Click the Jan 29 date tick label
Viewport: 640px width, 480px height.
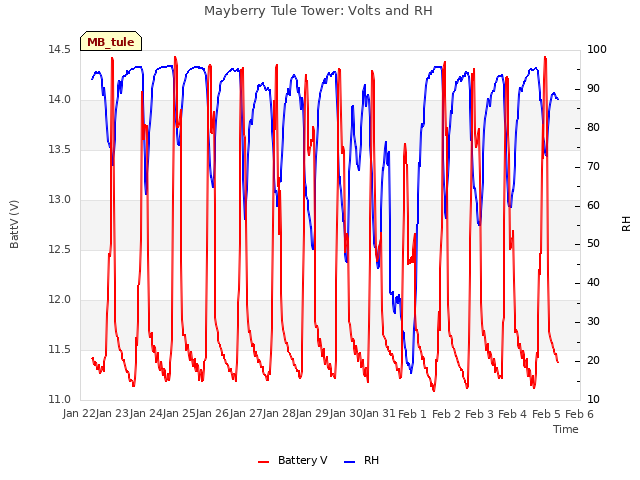pyautogui.click(x=313, y=414)
